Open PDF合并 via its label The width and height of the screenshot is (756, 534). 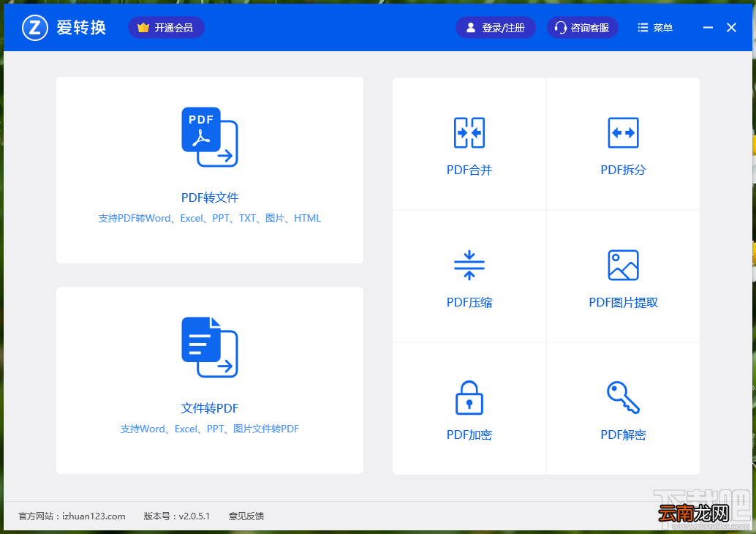click(469, 170)
